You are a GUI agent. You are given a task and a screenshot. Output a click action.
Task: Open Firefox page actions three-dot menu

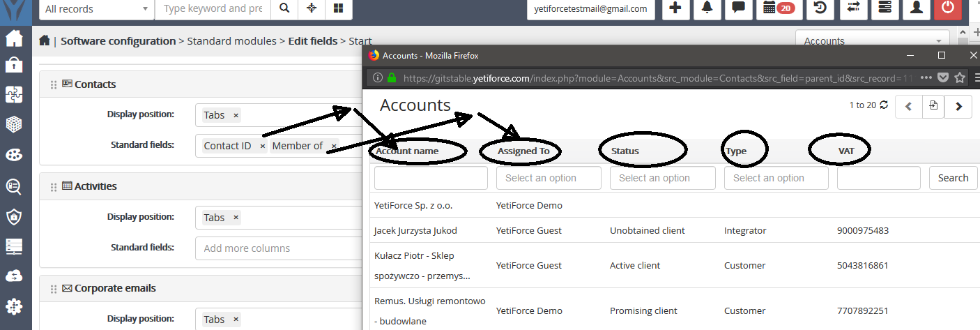[x=926, y=78]
